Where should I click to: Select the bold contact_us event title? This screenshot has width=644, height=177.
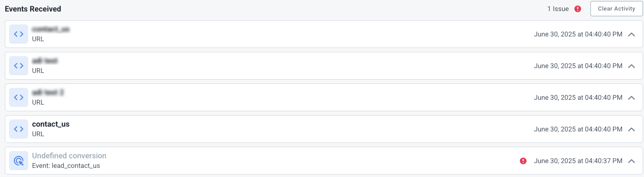coord(51,124)
